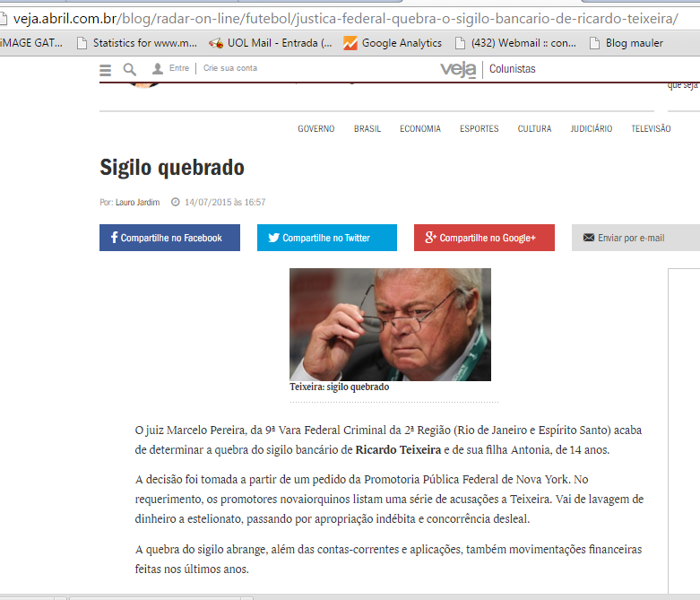Click bold name Ricardo Teixeira in article

[x=398, y=449]
